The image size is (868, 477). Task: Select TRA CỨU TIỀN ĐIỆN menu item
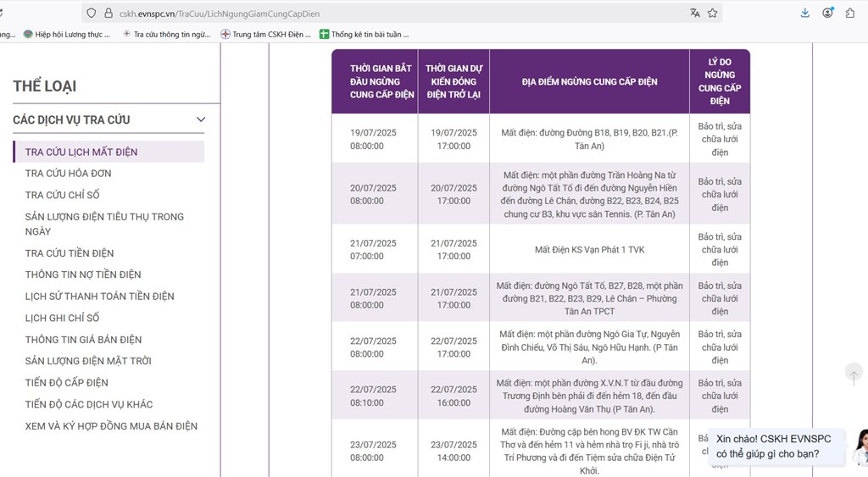click(70, 252)
